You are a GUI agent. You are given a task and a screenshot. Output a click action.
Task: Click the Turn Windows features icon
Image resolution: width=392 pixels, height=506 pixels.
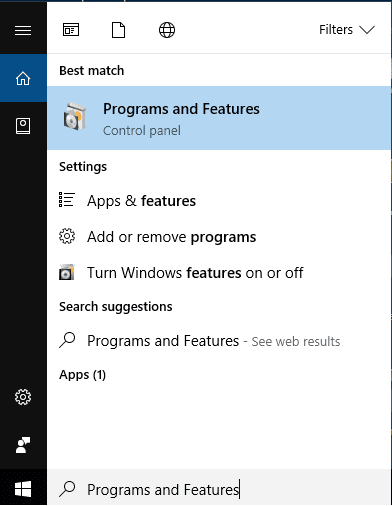[x=67, y=273]
